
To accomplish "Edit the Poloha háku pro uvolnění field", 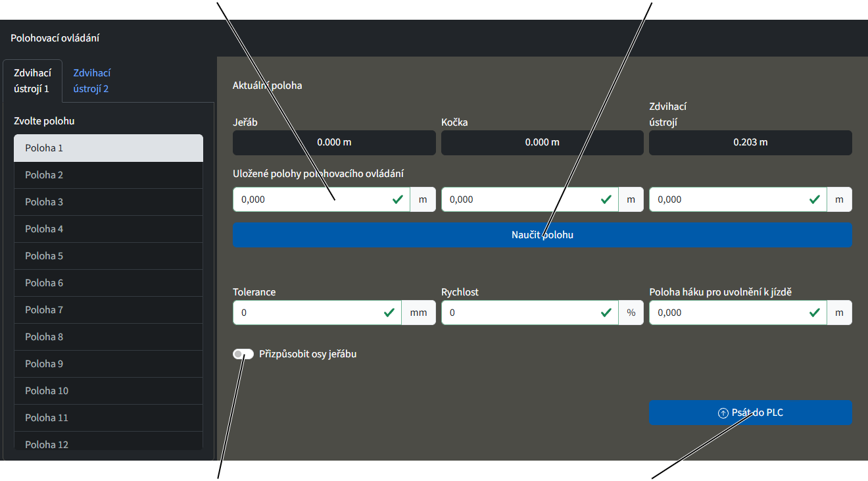I will point(738,313).
